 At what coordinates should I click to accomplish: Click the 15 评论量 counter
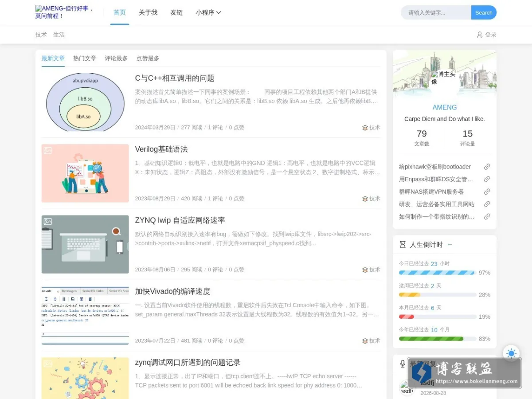[467, 137]
